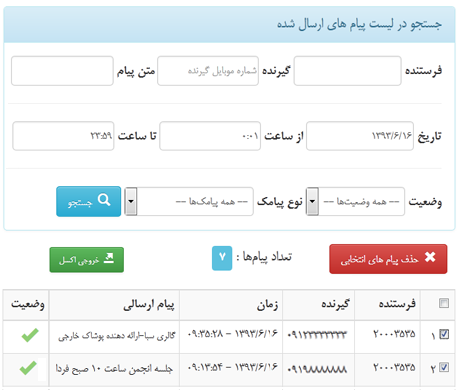Click the green check status icon in row 2
Screen dimensions: 459x391
pos(28,368)
